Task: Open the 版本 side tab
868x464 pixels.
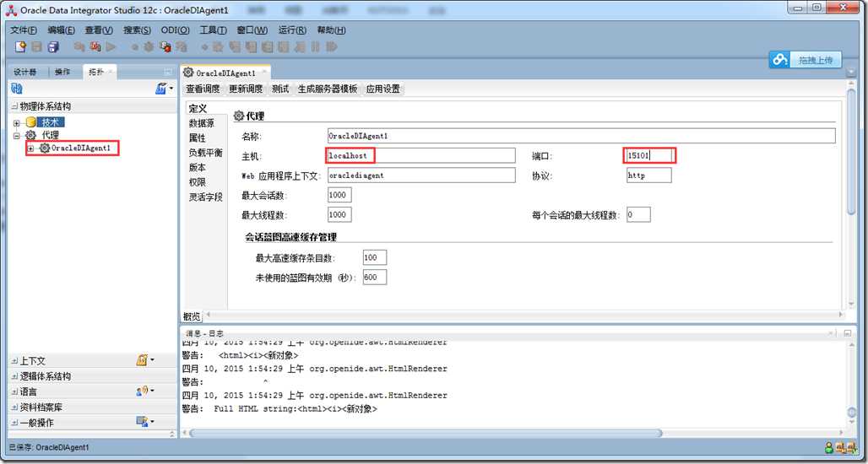Action: 197,167
